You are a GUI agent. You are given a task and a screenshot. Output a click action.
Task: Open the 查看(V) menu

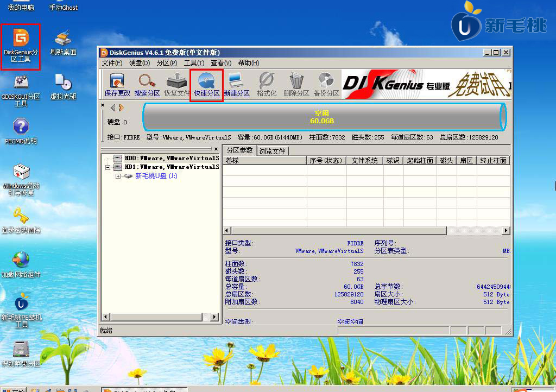click(x=221, y=63)
